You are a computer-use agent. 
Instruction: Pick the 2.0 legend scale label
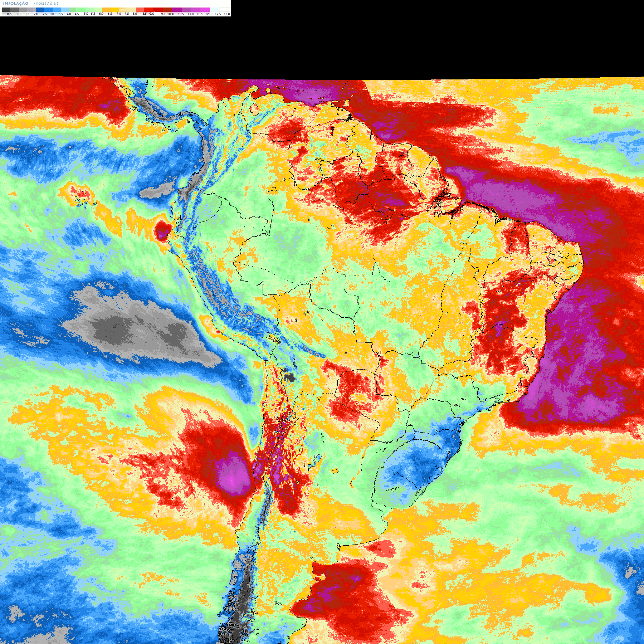tap(36, 14)
